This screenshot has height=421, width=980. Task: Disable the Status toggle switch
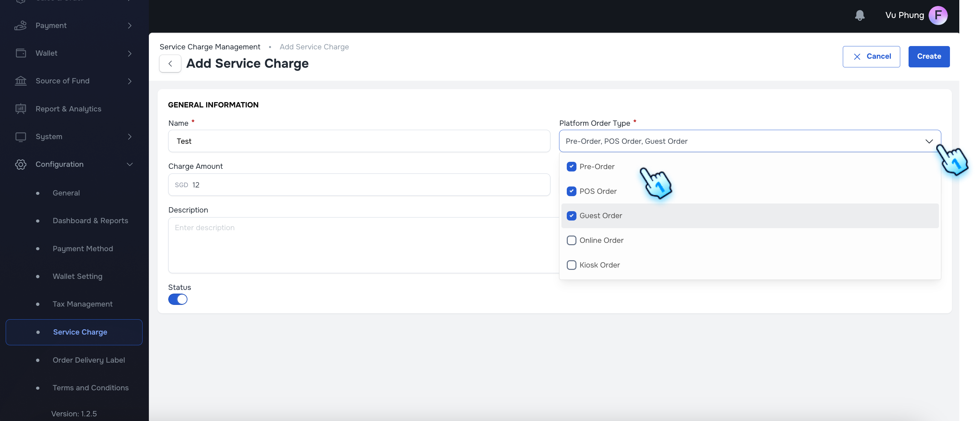click(x=178, y=299)
